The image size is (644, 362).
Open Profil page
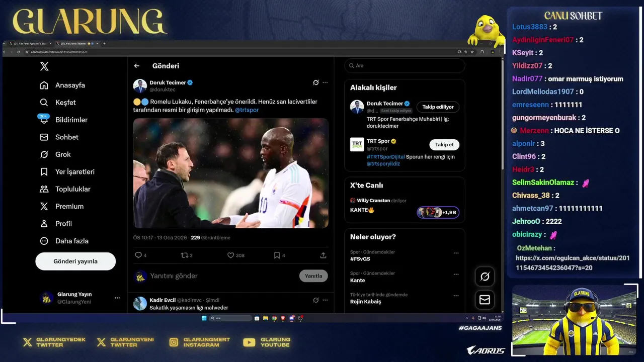point(56,224)
